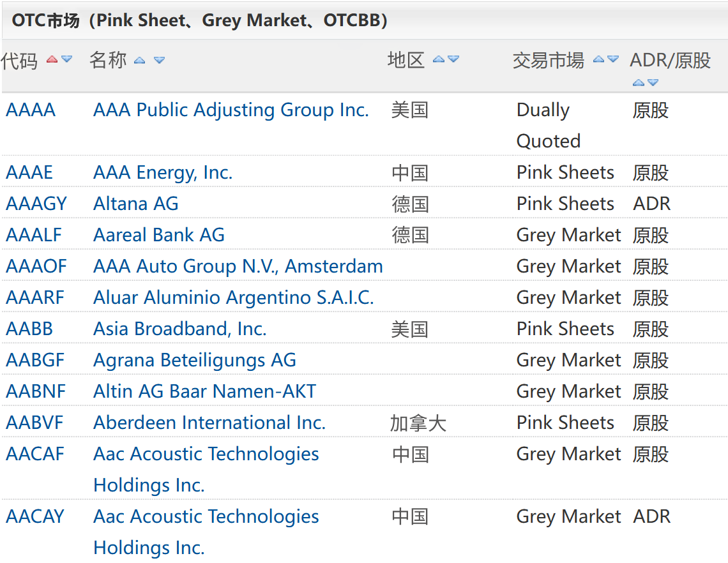Viewport: 728px width, 563px height.
Task: Sort 名称 column ascending arrow
Action: coord(139,61)
